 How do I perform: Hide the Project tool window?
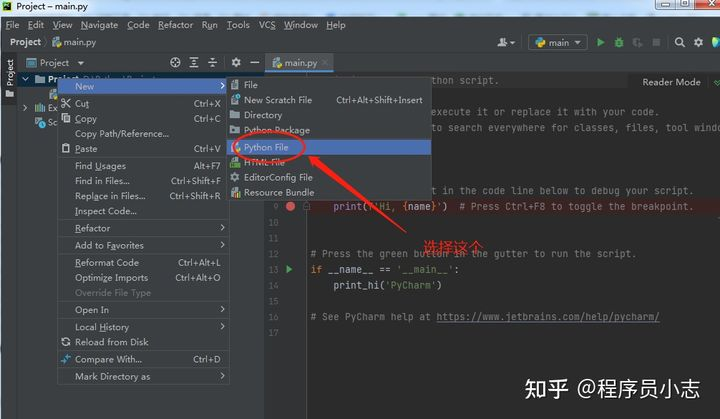click(x=255, y=62)
